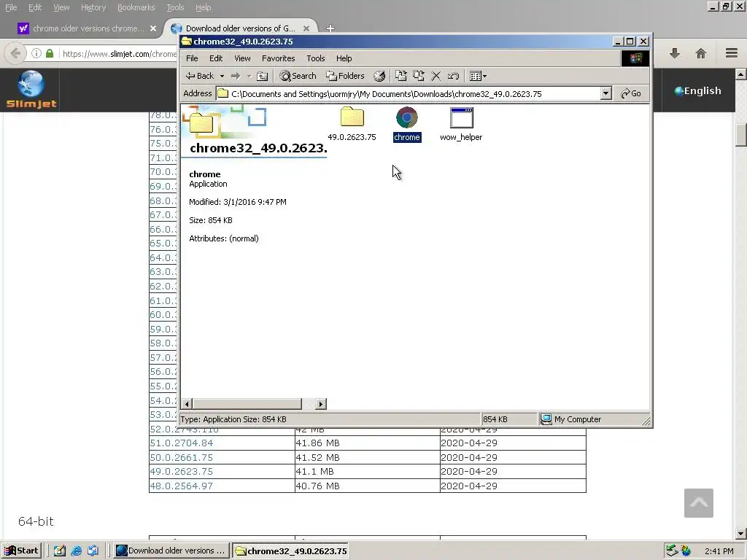
Task: Open Explorer's Tools menu
Action: click(x=315, y=58)
